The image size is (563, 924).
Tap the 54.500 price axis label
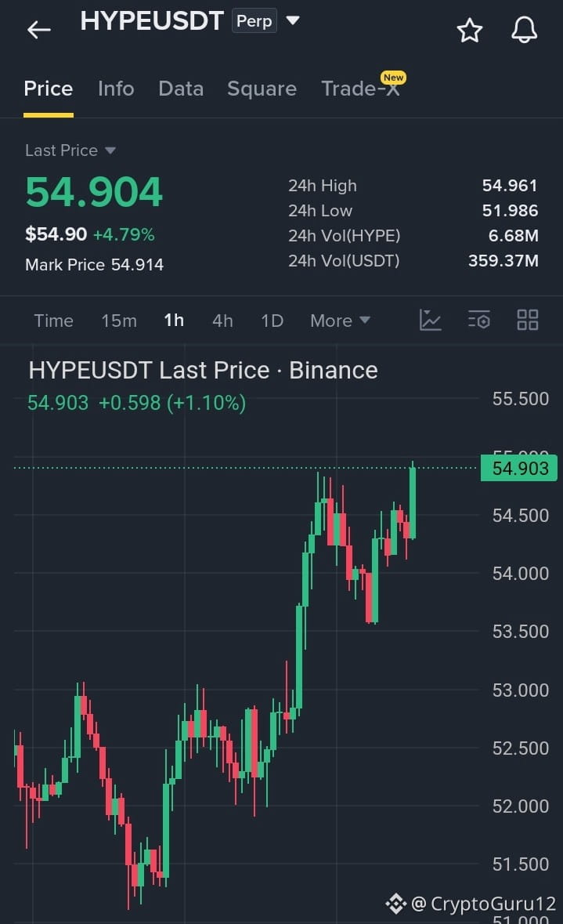[x=521, y=516]
